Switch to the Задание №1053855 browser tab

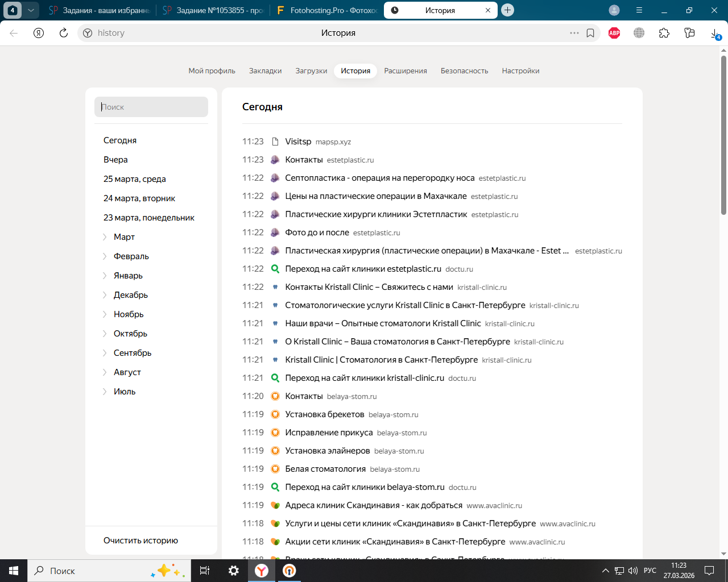pyautogui.click(x=213, y=10)
